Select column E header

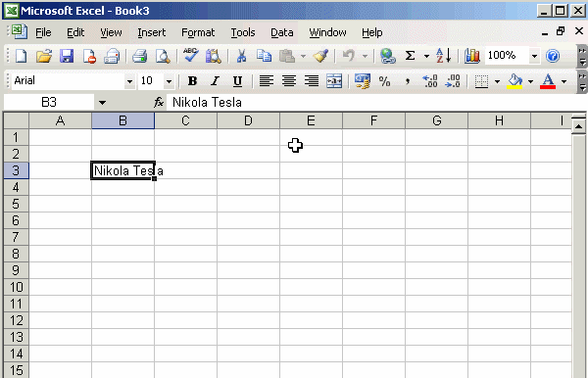(x=311, y=120)
